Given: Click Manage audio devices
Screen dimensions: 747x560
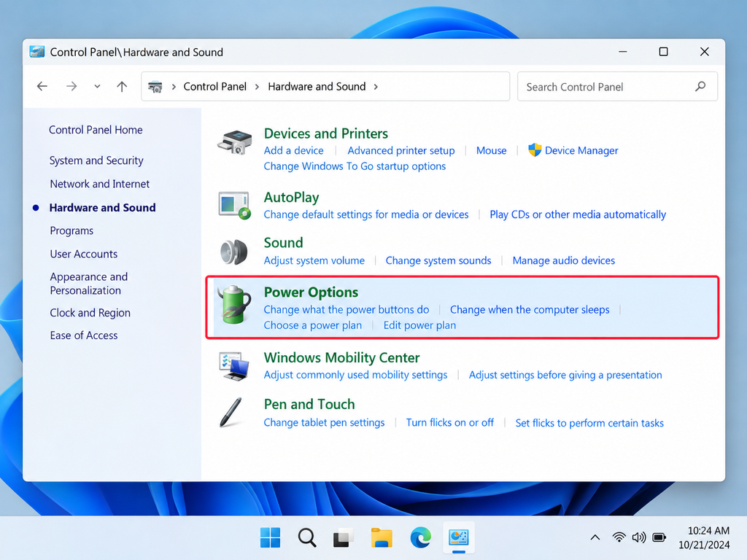Looking at the screenshot, I should coord(564,260).
